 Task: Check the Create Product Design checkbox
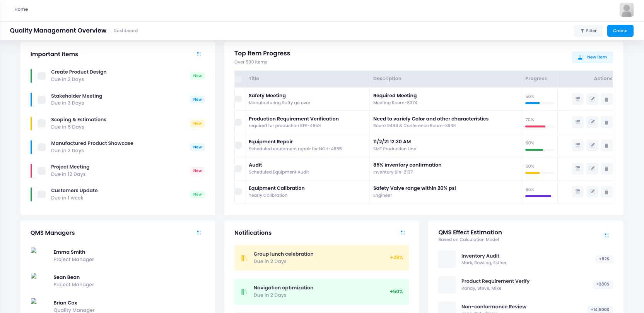(42, 76)
